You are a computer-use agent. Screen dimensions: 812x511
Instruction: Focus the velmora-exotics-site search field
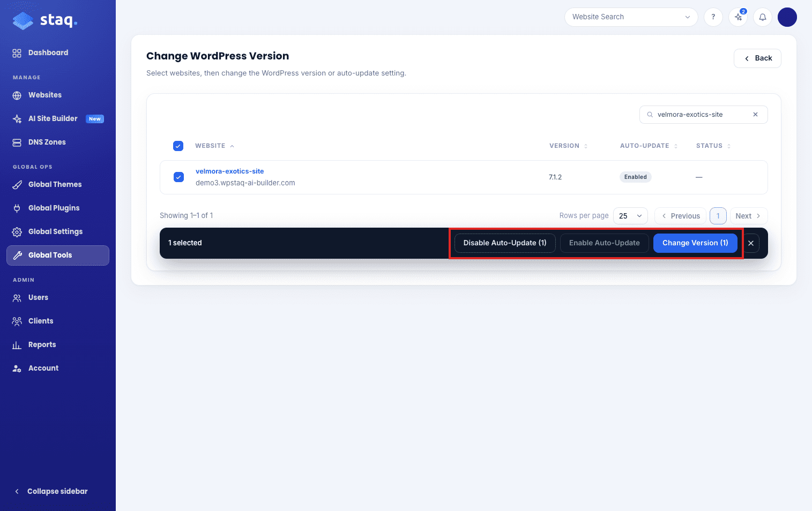pos(703,115)
